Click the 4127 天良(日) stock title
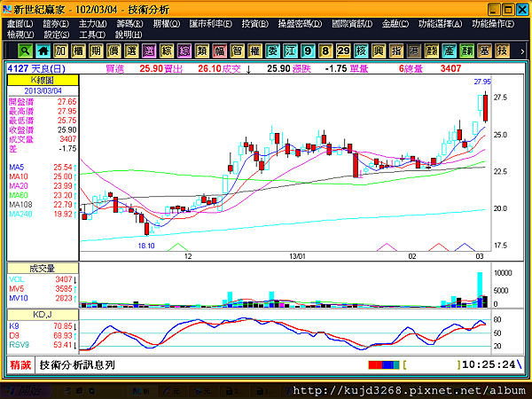Screen dimensions: 532x399 click(x=36, y=69)
